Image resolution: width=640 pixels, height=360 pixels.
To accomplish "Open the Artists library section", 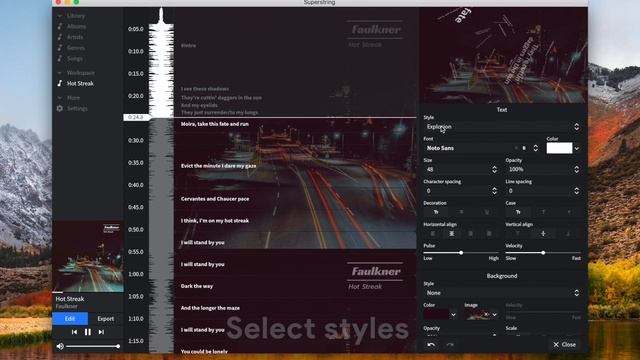I will coord(75,37).
